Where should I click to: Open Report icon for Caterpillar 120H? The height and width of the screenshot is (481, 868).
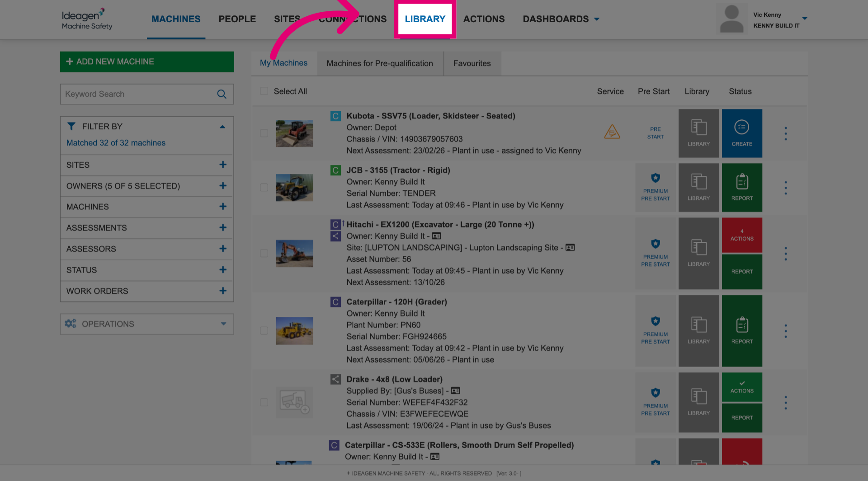pos(742,330)
